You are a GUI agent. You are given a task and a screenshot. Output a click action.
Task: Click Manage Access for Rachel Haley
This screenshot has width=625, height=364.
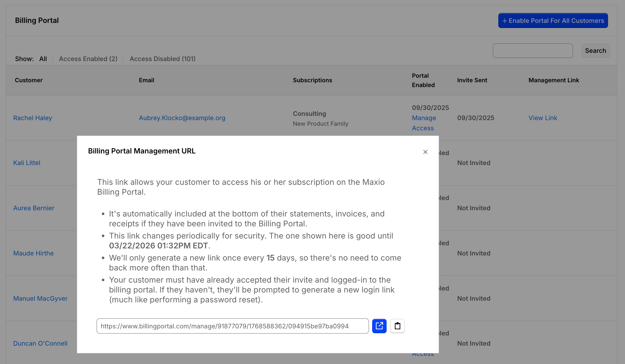[424, 123]
